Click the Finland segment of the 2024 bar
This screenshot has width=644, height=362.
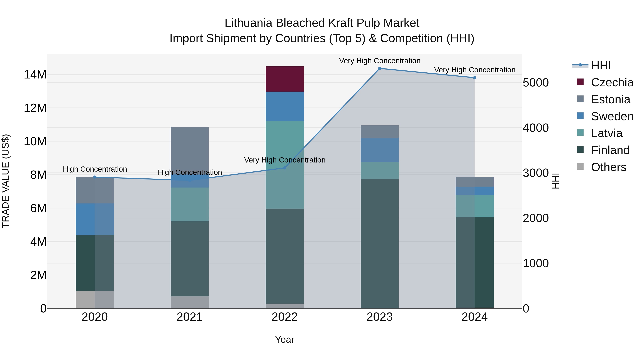(x=474, y=262)
